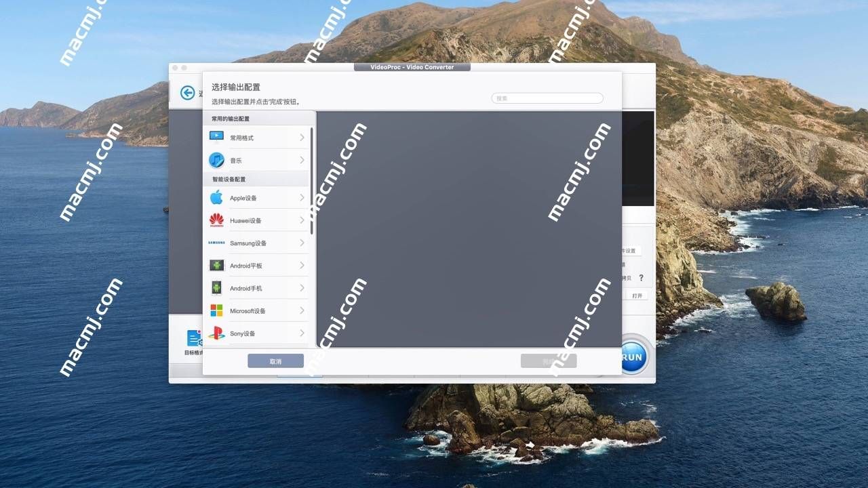Click the category list vertical scrollbar
Image resolution: width=868 pixels, height=488 pixels.
(x=312, y=182)
